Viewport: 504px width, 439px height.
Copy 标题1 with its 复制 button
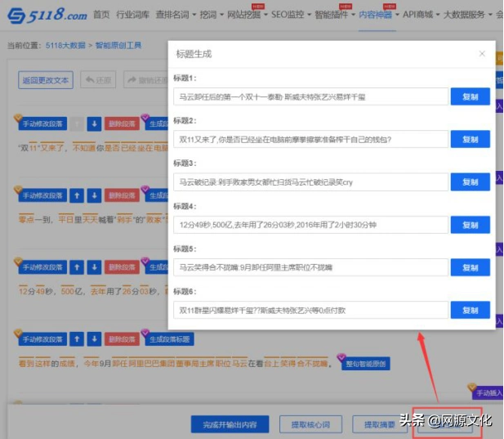pyautogui.click(x=471, y=96)
